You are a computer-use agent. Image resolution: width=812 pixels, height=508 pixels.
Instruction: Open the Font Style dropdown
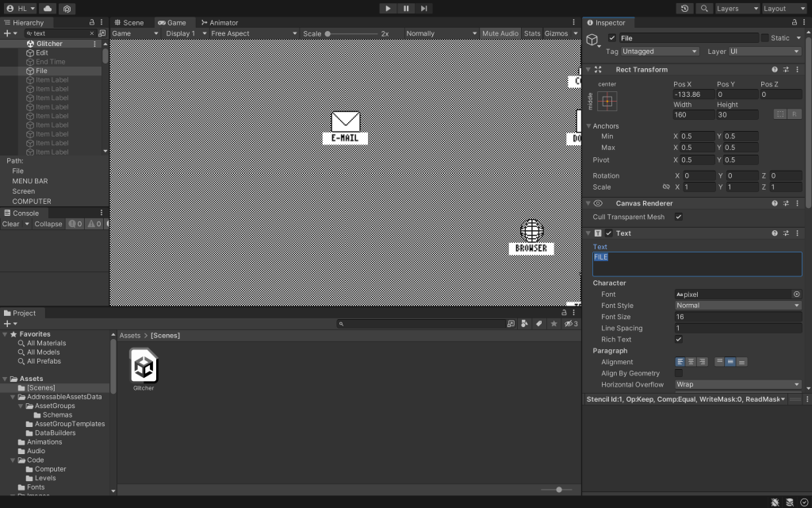(x=737, y=306)
